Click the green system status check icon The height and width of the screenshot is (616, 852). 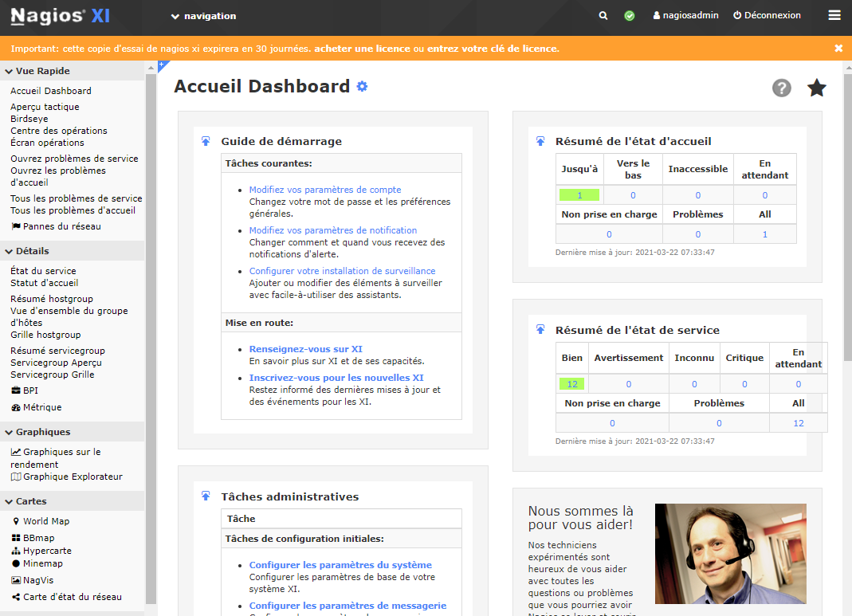[630, 16]
